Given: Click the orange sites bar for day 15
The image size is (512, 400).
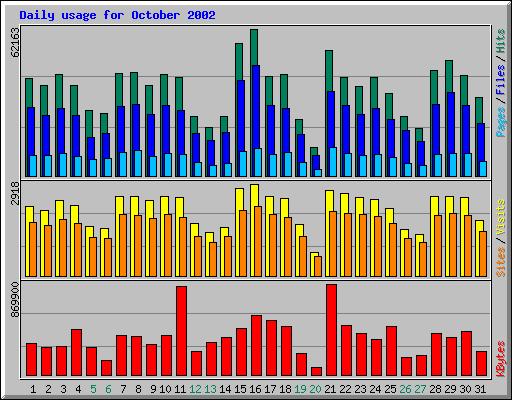Looking at the screenshot, I should pos(243,243).
